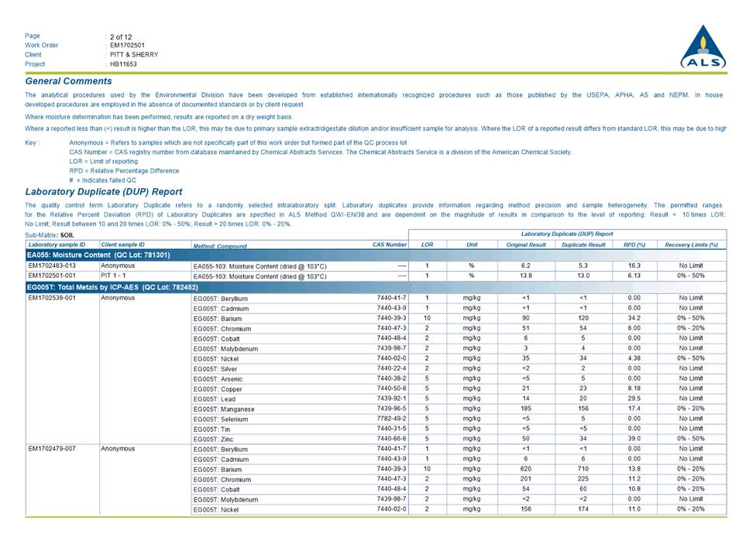Click the client name PITT & SHERRY
The width and height of the screenshot is (756, 534).
point(134,54)
